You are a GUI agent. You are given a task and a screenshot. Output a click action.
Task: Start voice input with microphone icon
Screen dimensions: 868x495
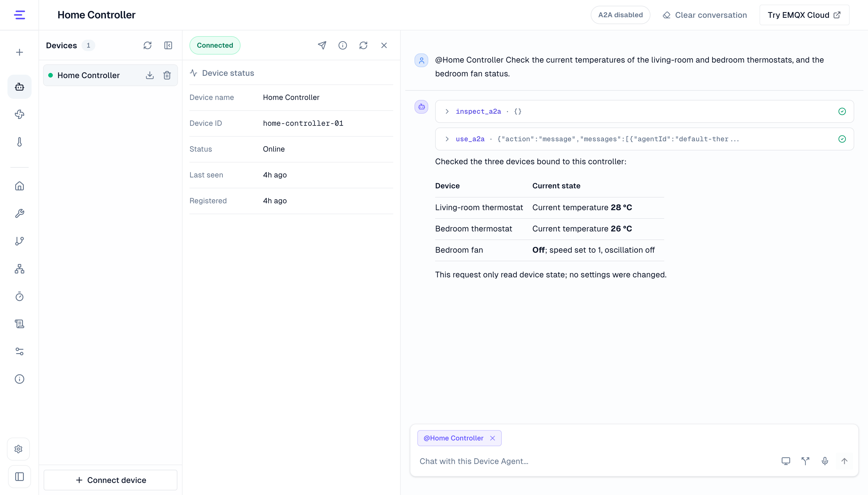click(x=825, y=461)
